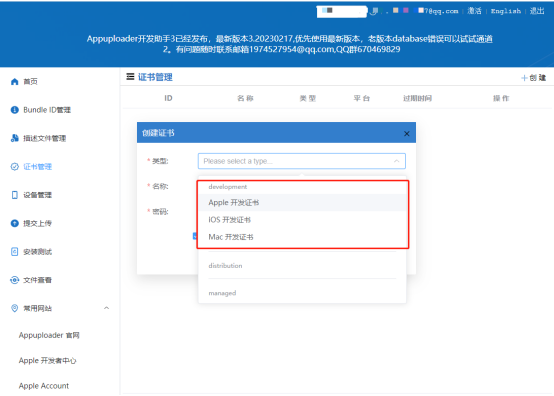Click the 平台 column header
This screenshot has width=554, height=396.
[362, 98]
